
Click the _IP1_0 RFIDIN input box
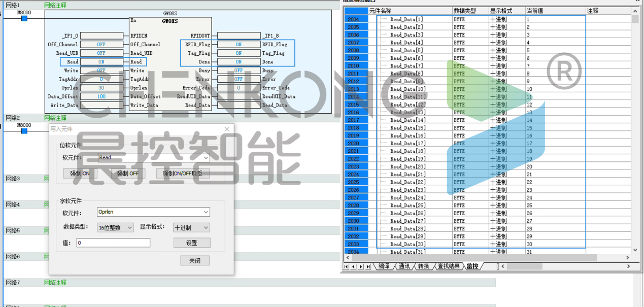point(101,36)
